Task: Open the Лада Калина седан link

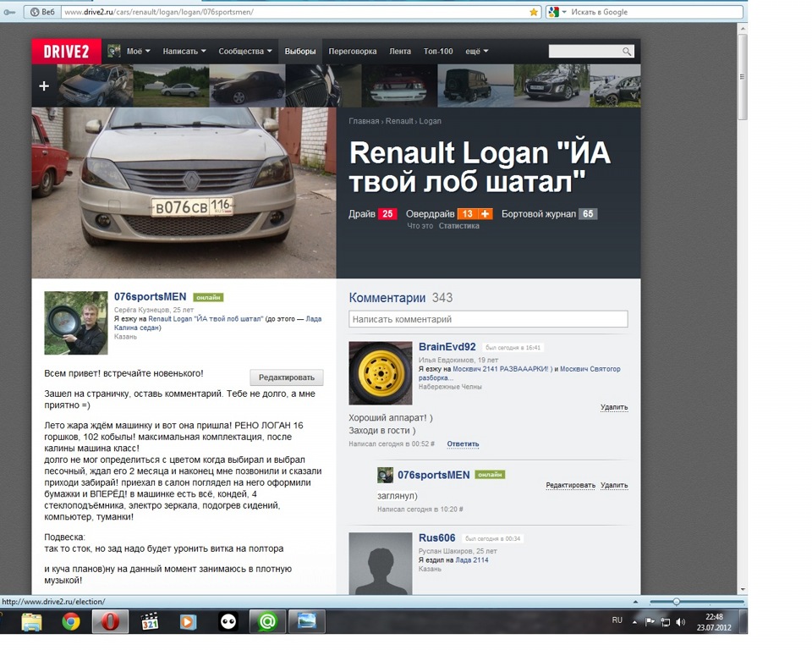Action: (x=217, y=323)
